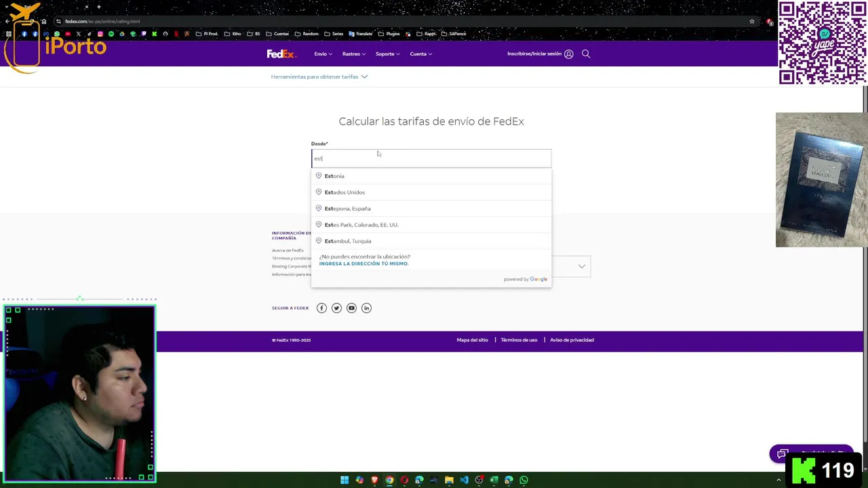Image resolution: width=868 pixels, height=488 pixels.
Task: Select Estonia suggestion
Action: click(x=431, y=176)
